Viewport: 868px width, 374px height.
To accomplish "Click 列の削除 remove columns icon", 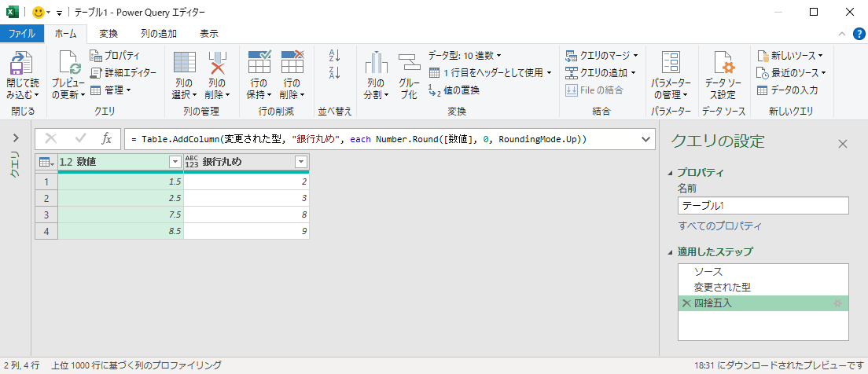I will tap(218, 62).
